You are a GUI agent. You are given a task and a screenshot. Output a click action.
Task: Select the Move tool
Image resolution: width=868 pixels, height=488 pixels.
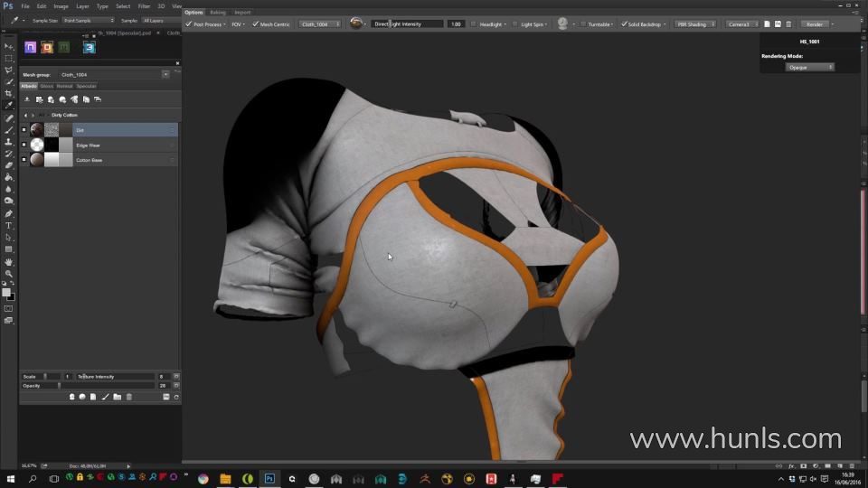click(x=8, y=46)
